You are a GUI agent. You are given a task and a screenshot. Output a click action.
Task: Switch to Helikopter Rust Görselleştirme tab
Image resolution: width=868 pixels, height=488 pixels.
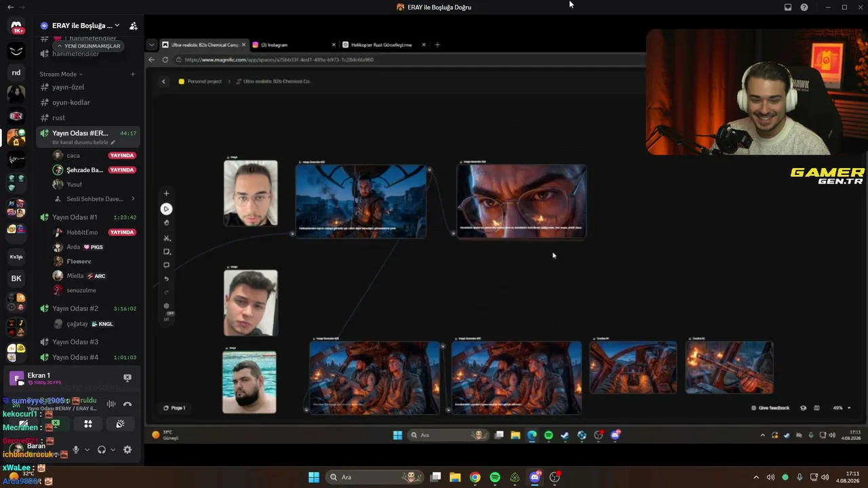pos(384,45)
